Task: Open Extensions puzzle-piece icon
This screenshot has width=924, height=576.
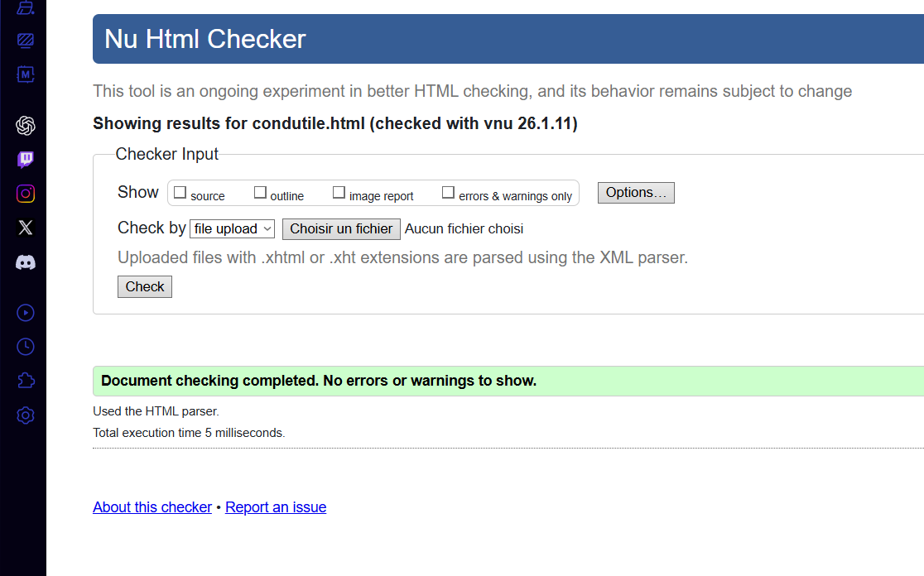Action: point(26,381)
